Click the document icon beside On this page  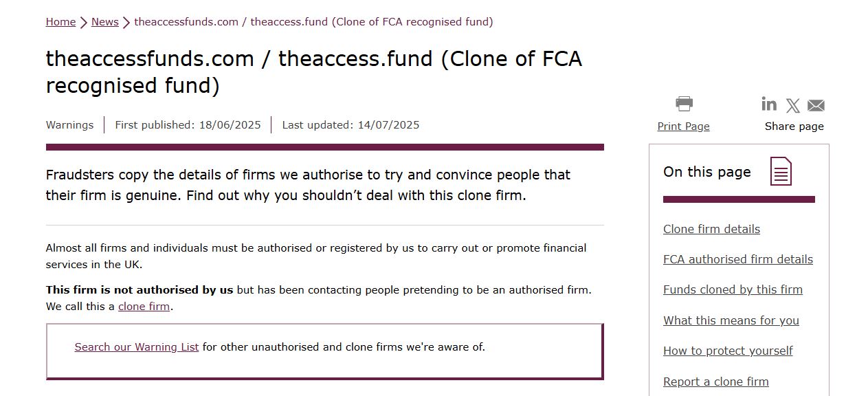[x=781, y=172]
